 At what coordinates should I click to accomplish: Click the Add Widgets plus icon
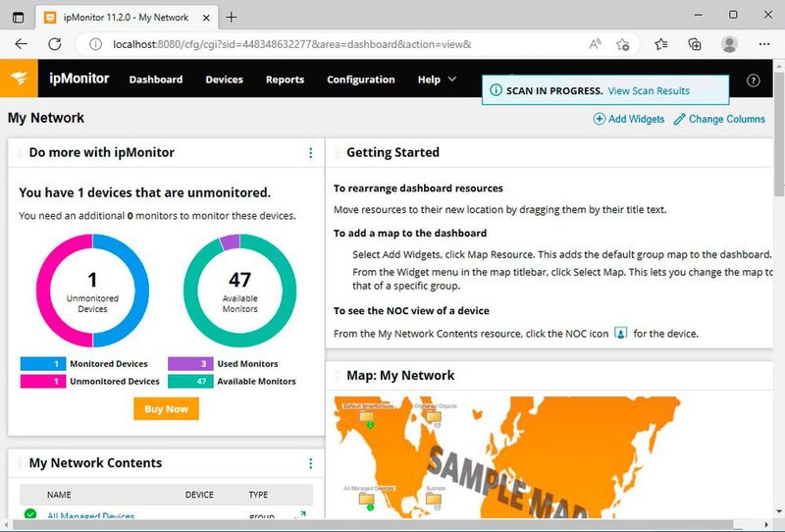(x=599, y=119)
